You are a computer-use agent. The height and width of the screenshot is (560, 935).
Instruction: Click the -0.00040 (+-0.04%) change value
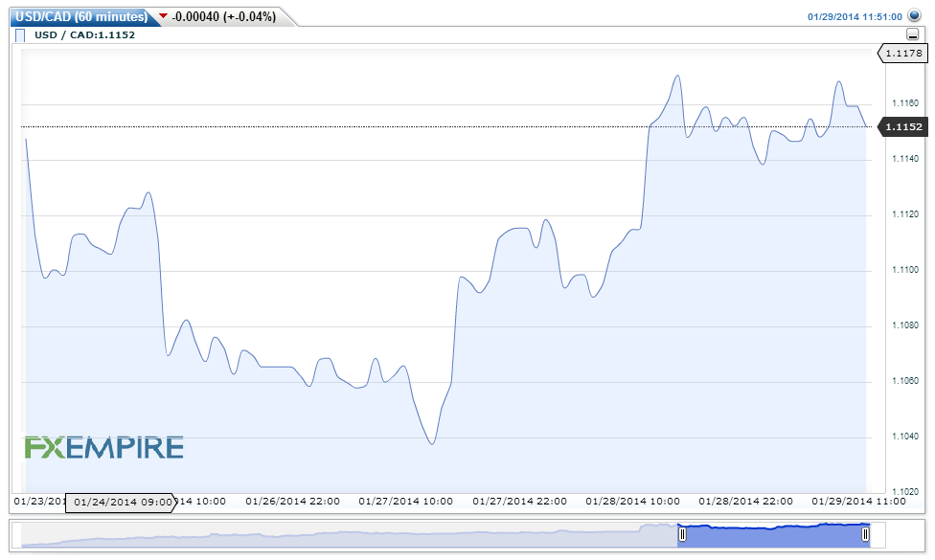pyautogui.click(x=224, y=16)
